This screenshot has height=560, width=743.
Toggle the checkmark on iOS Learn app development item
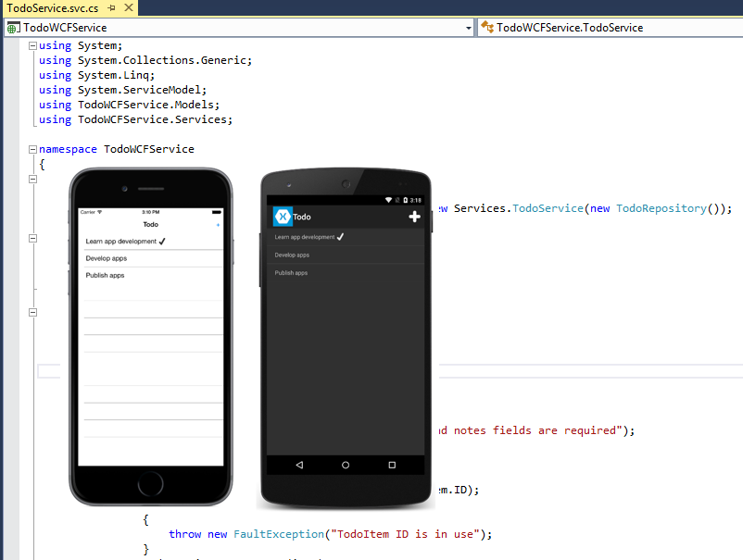point(163,242)
